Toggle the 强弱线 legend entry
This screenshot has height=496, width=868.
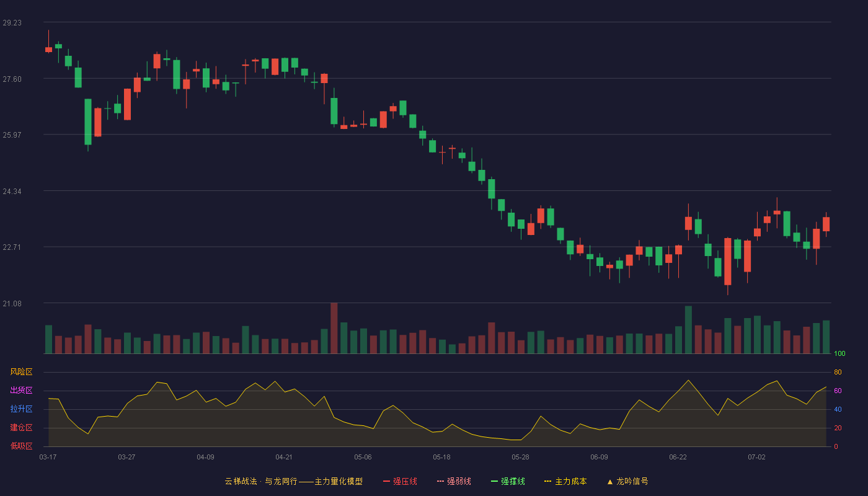[454, 481]
